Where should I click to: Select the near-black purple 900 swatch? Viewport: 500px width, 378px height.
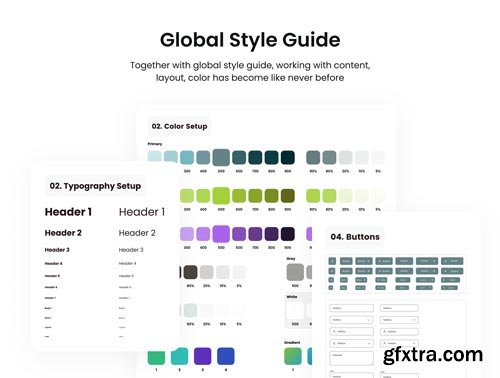click(288, 234)
